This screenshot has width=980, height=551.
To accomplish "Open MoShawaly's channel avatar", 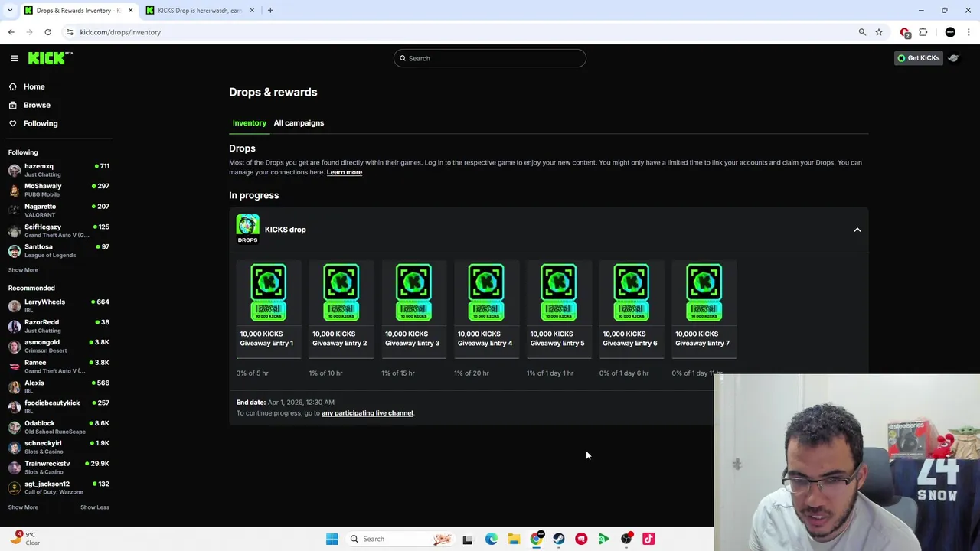I will point(15,191).
